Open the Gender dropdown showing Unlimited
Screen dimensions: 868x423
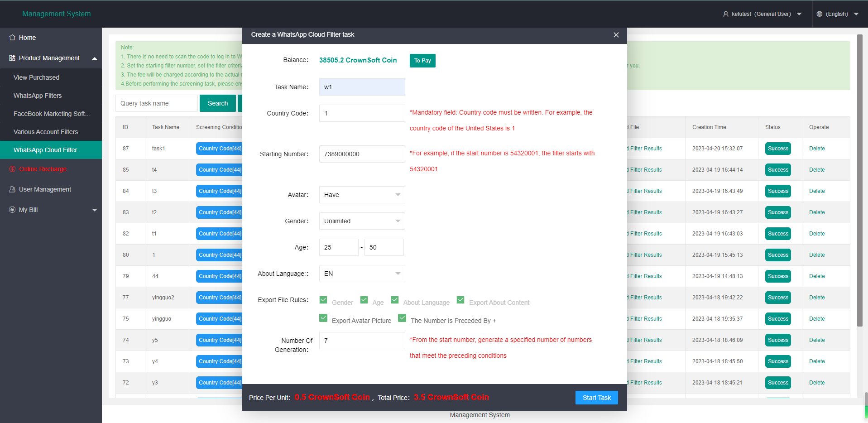pos(362,221)
